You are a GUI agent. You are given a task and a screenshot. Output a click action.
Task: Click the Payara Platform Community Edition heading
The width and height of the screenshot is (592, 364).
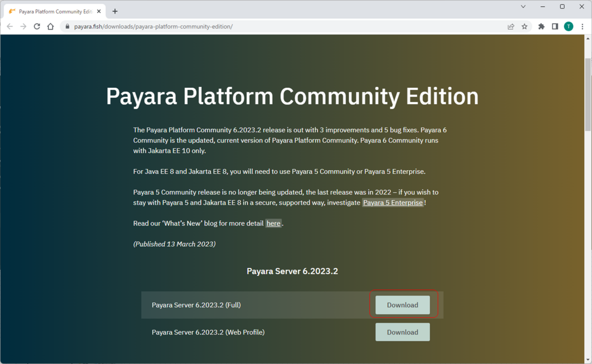[293, 97]
